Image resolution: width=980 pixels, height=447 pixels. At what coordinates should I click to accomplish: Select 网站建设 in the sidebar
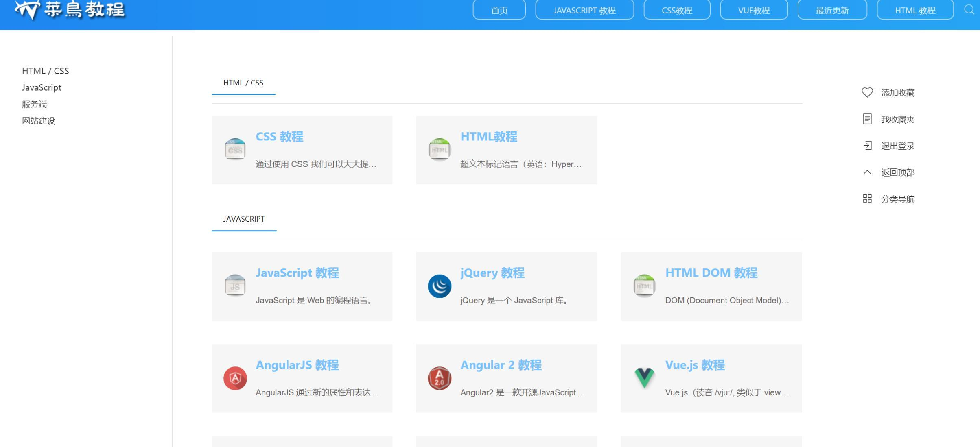pos(38,121)
